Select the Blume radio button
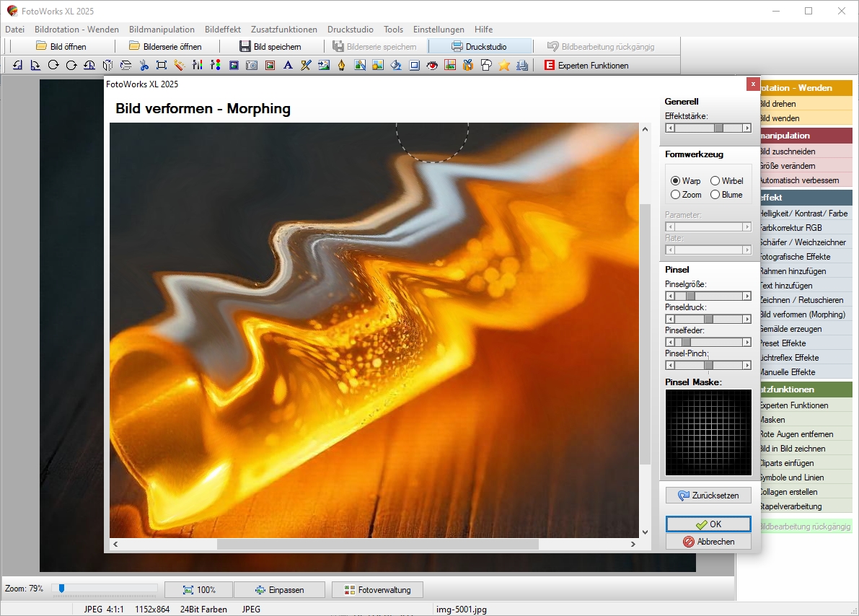 [x=715, y=195]
